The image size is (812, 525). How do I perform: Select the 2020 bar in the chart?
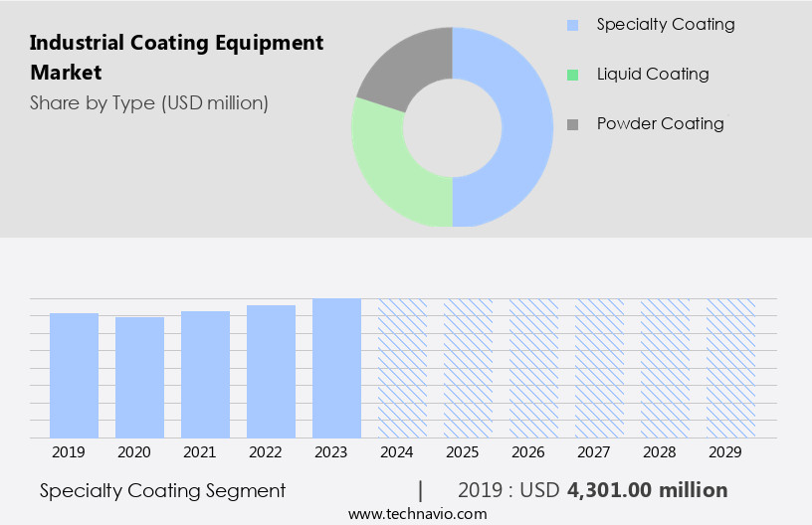(x=140, y=377)
